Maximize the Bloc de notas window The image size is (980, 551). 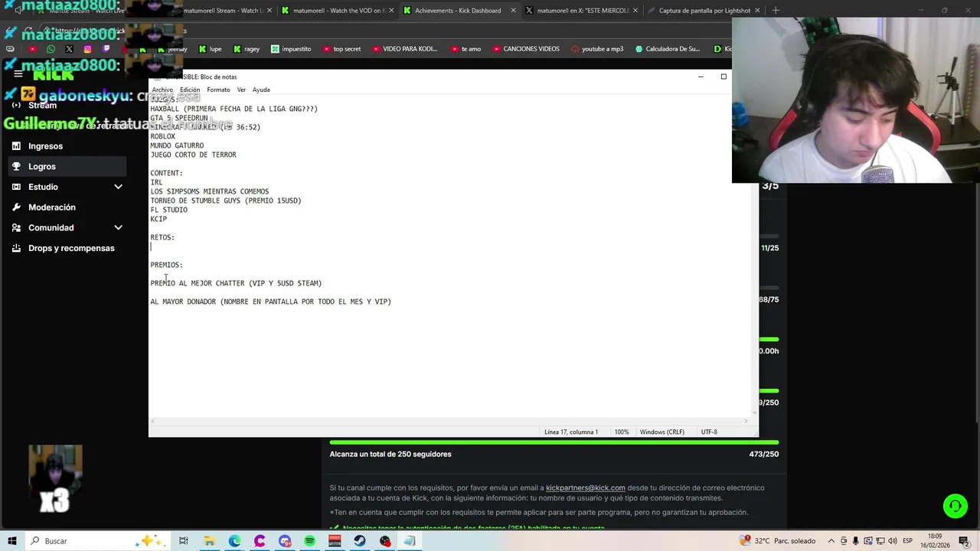pos(724,77)
